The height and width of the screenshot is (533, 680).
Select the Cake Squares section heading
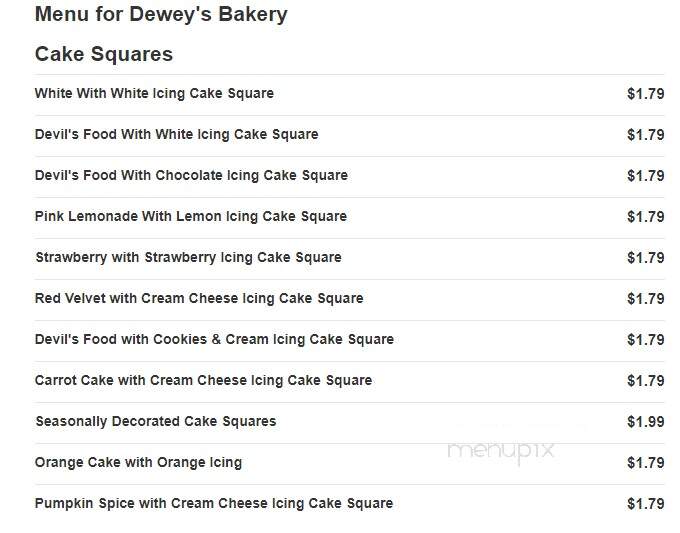[104, 54]
